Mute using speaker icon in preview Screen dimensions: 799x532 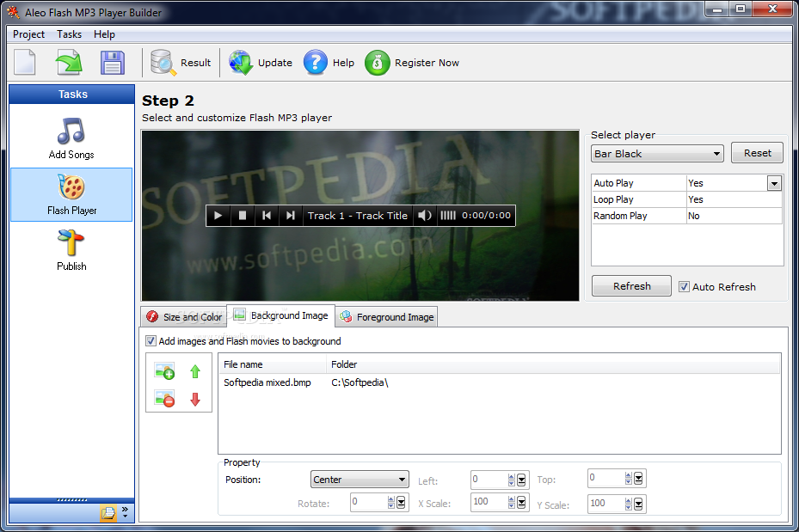425,216
